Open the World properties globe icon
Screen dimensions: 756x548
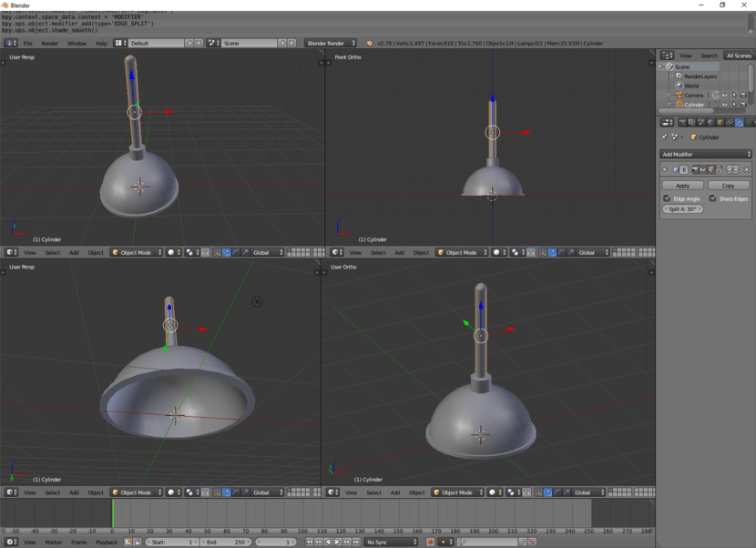pyautogui.click(x=710, y=122)
